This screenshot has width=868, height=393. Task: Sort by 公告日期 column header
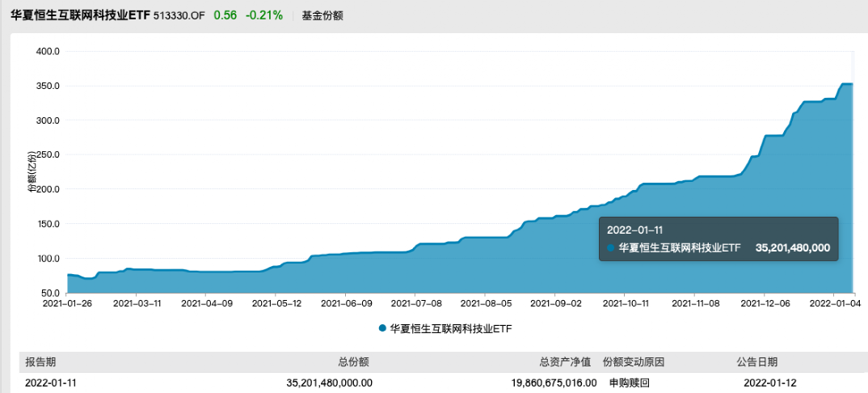point(756,362)
